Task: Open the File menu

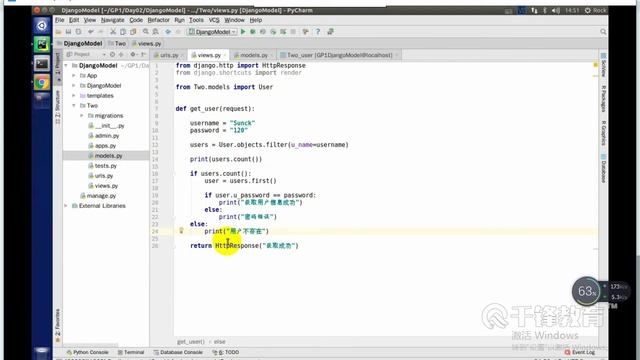Action: coord(60,20)
